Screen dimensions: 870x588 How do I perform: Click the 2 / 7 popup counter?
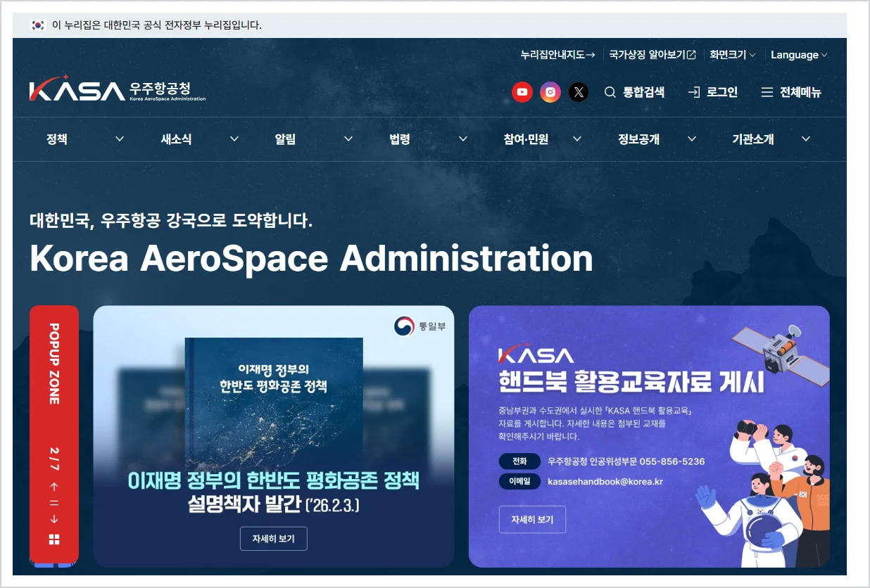tap(54, 459)
